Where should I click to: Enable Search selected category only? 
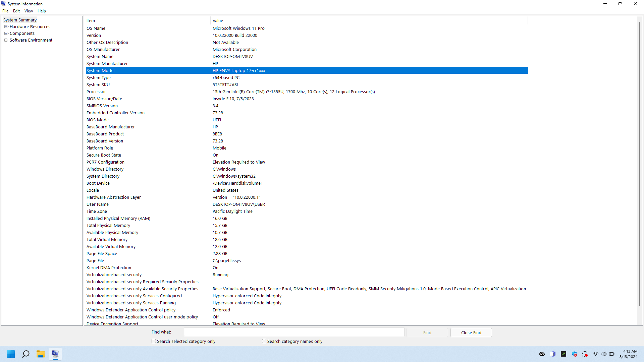point(154,341)
